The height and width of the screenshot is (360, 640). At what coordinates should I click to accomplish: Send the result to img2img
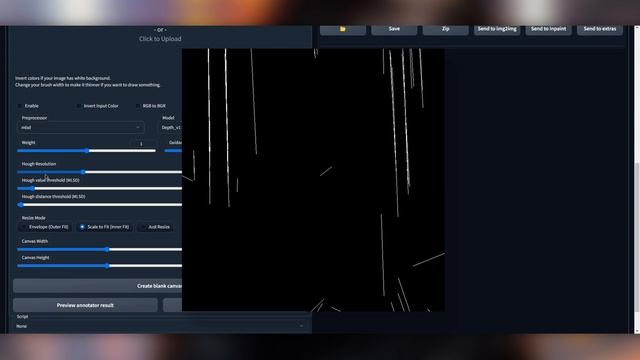click(497, 29)
